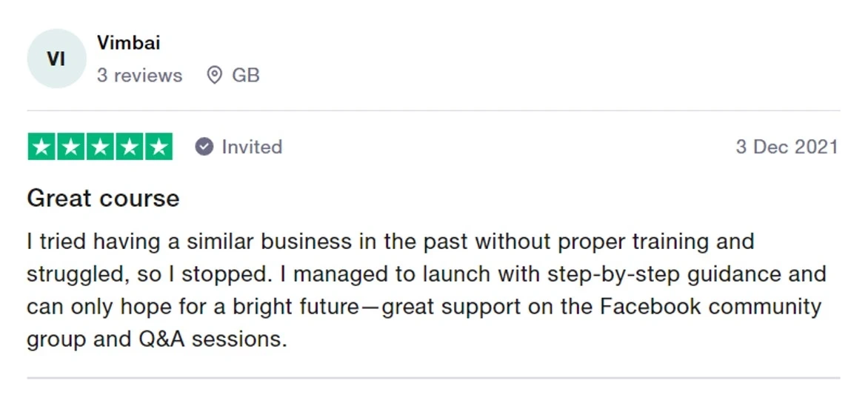This screenshot has width=868, height=398.
Task: Click the VI avatar circle
Action: pos(56,59)
